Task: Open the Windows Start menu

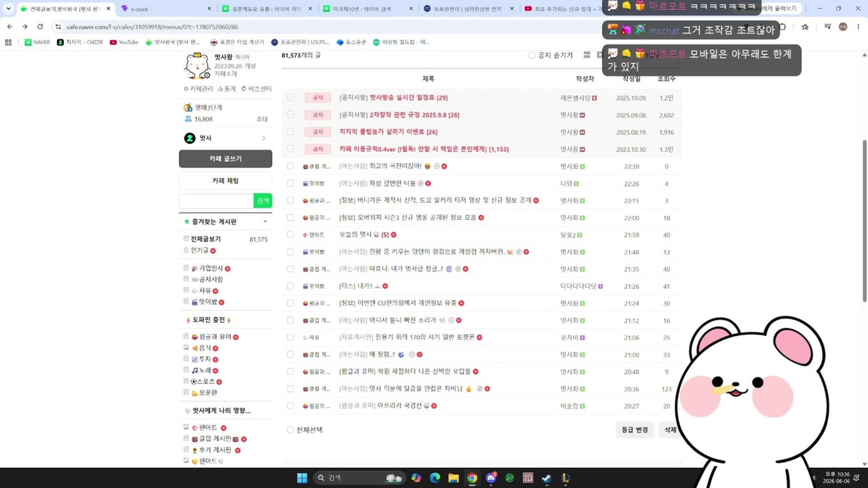Action: coord(302,478)
